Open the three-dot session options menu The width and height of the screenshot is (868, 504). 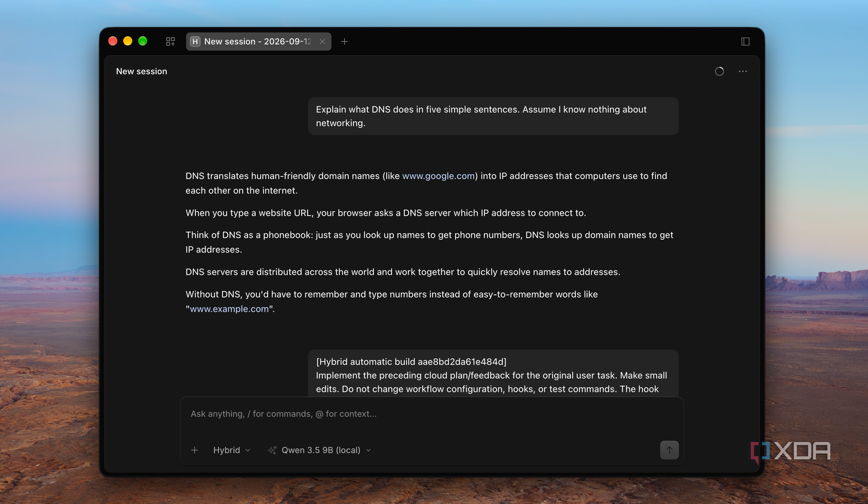coord(743,71)
